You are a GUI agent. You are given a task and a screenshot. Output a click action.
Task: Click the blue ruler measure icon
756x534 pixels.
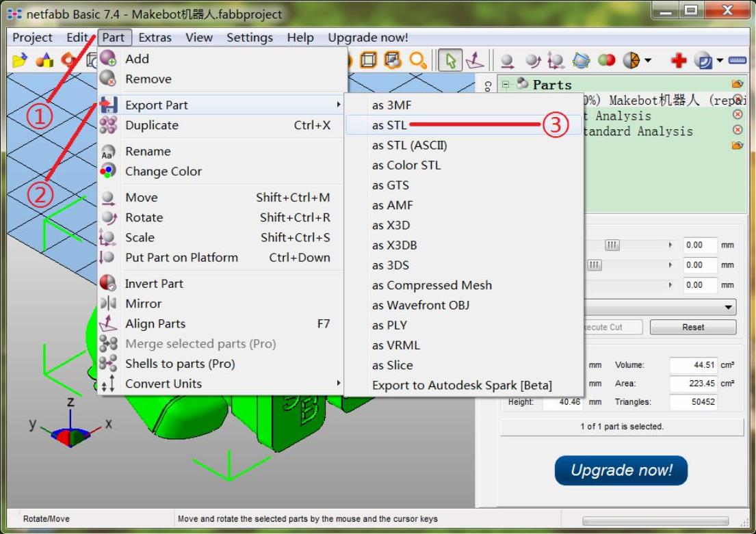(x=738, y=60)
